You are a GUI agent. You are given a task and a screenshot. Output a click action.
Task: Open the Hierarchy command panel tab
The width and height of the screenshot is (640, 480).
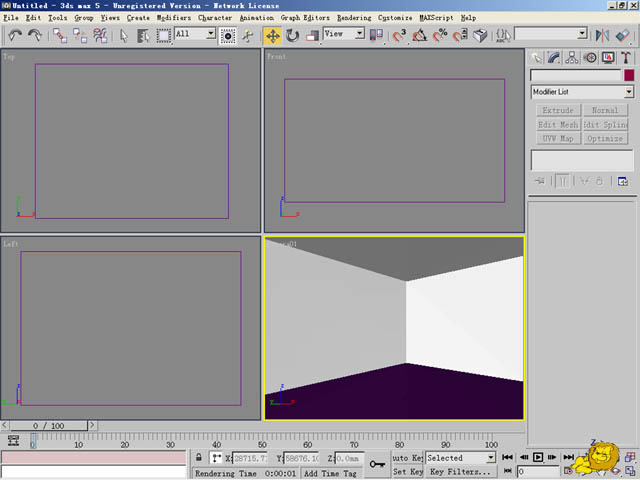tap(572, 58)
